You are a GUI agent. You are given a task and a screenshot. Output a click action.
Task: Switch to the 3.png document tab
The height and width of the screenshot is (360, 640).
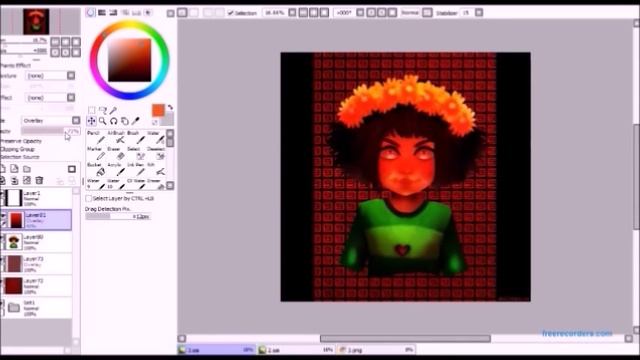click(x=377, y=350)
